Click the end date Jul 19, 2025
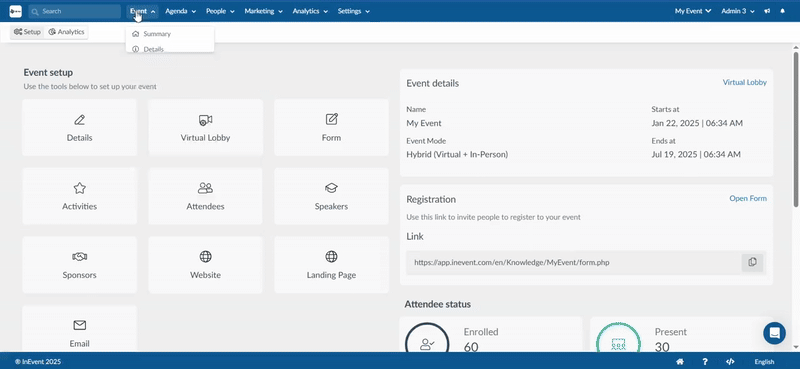800x369 pixels. pyautogui.click(x=696, y=154)
